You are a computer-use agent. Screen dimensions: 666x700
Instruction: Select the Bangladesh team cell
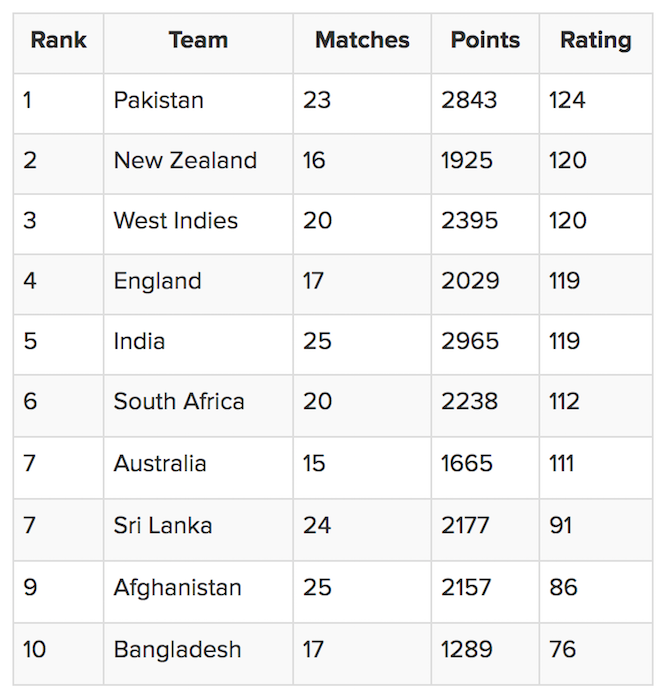coord(177,650)
